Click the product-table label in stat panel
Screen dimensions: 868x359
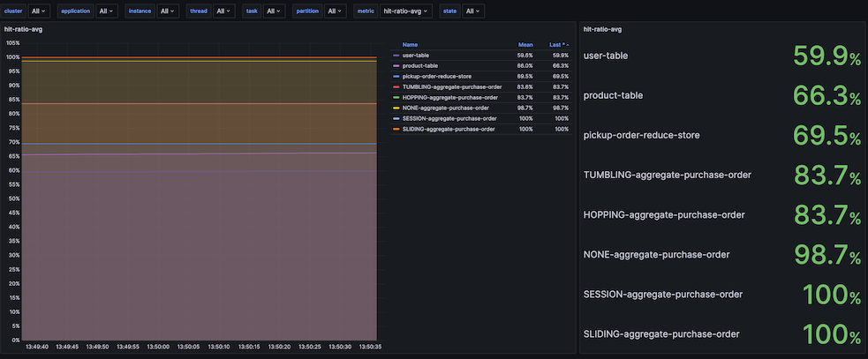614,95
